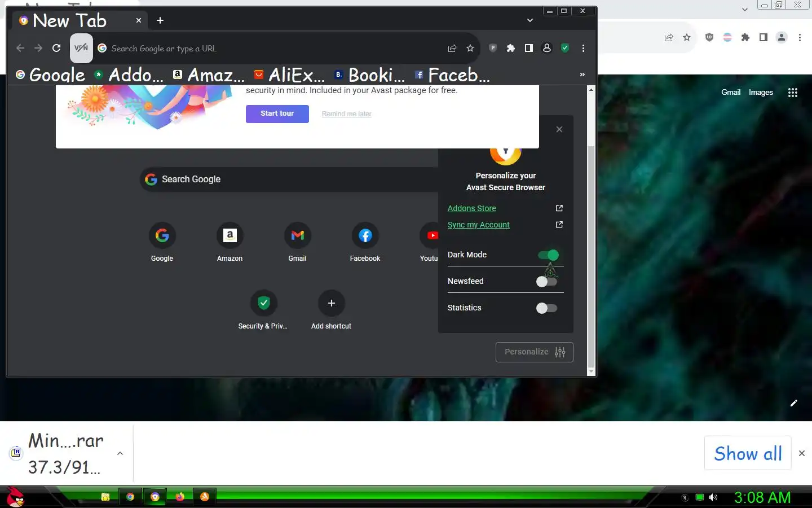Click the Personalize button
The image size is (812, 508).
pyautogui.click(x=535, y=352)
